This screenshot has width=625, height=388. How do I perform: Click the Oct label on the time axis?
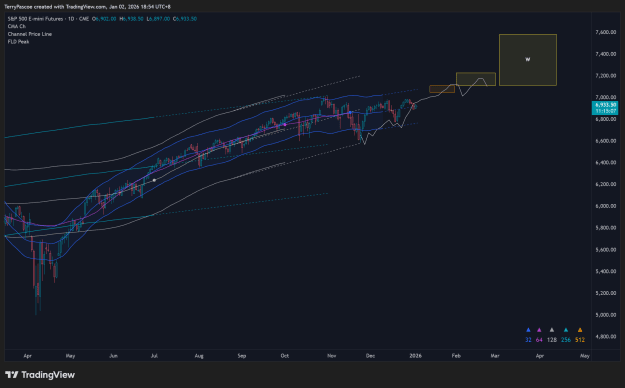click(x=285, y=356)
